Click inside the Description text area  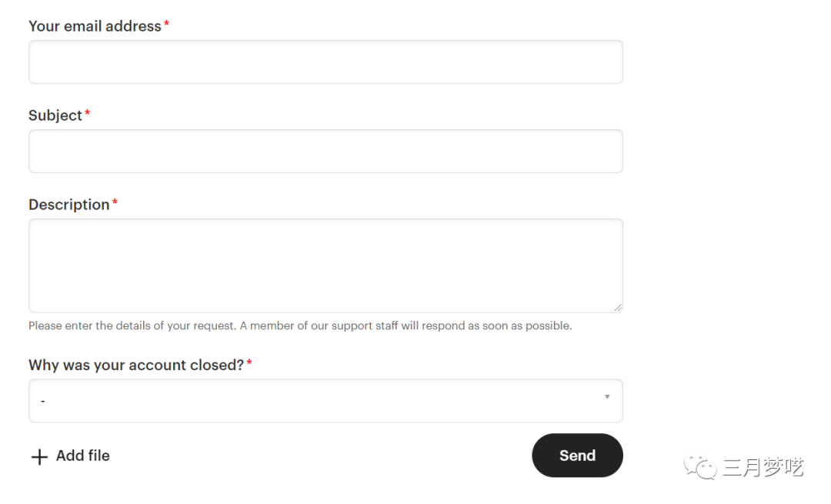pyautogui.click(x=325, y=265)
